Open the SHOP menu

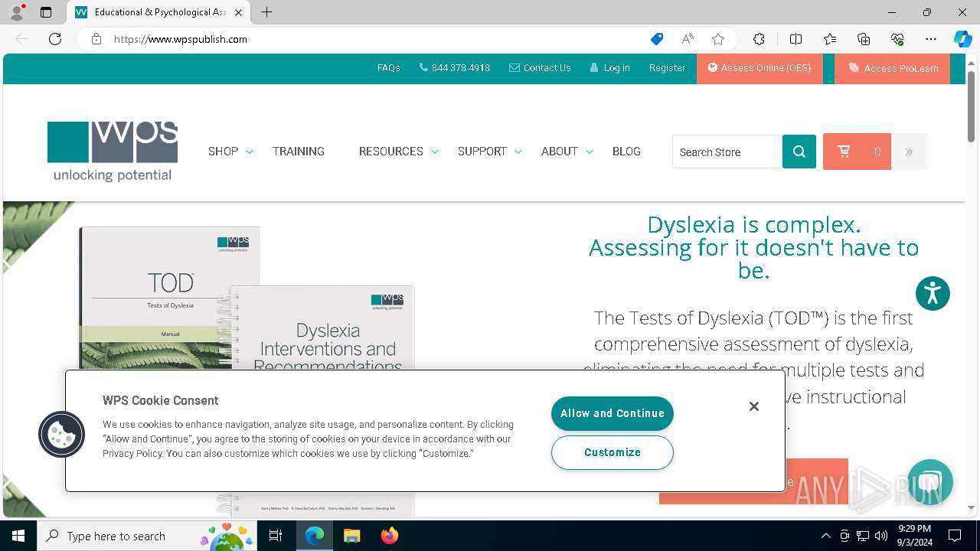coord(223,152)
